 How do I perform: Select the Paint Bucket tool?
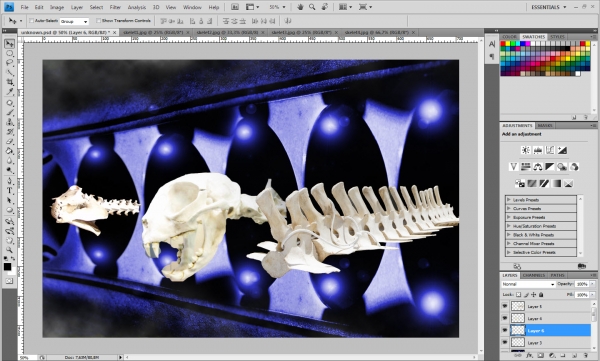tap(10, 151)
